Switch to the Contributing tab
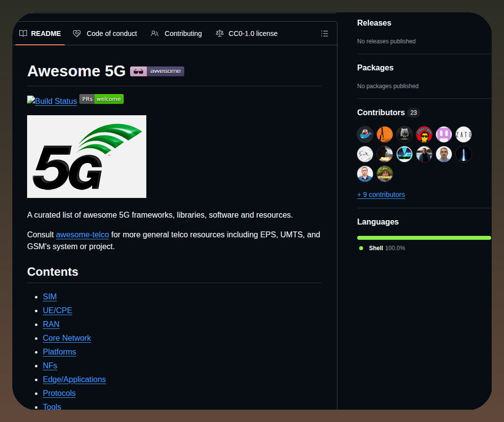504x422 pixels. click(176, 33)
